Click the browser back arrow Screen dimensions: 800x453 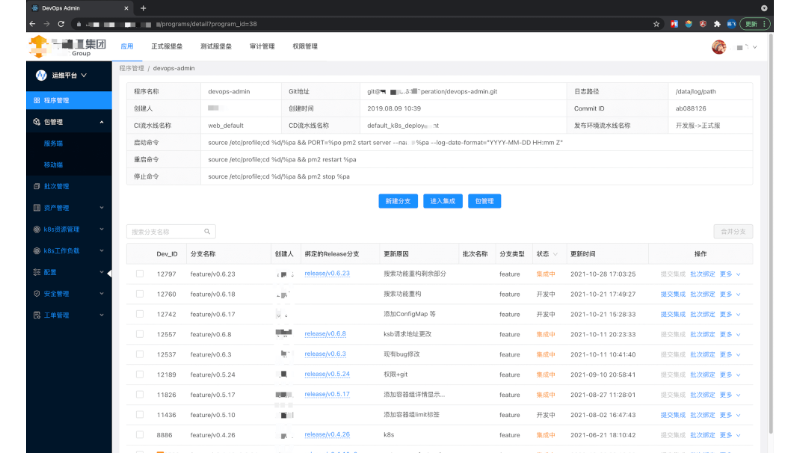tap(33, 24)
